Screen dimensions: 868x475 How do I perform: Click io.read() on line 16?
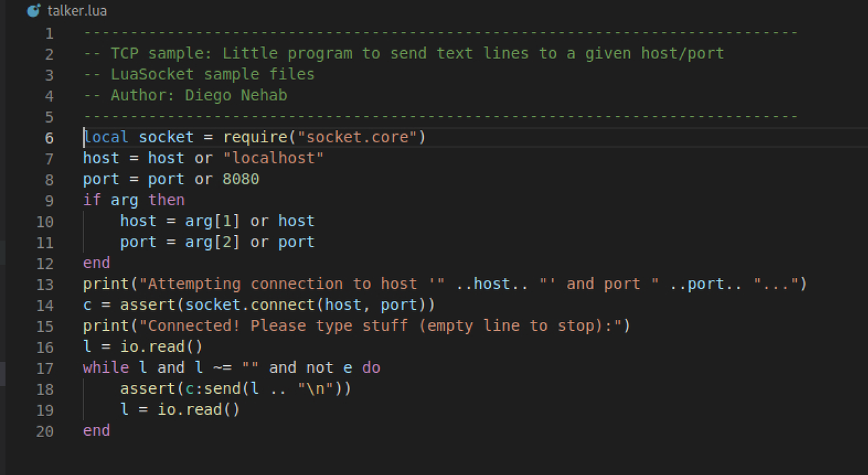coord(161,347)
